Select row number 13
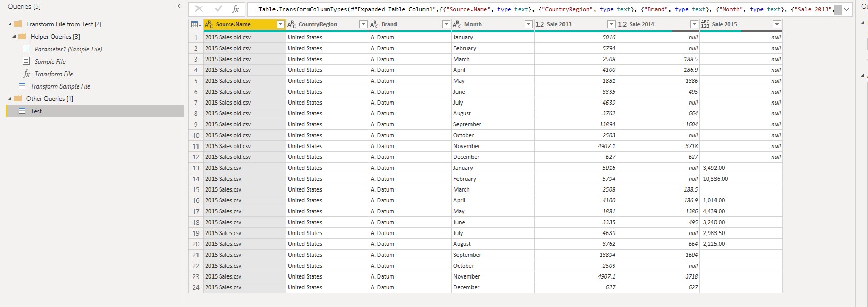Image resolution: width=868 pixels, height=307 pixels. pos(196,168)
